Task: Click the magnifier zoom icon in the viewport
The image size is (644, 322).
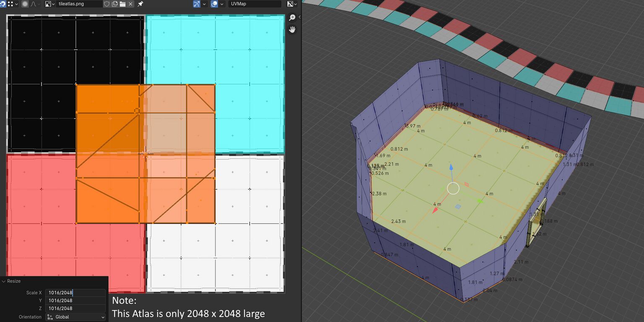Action: pos(293,17)
